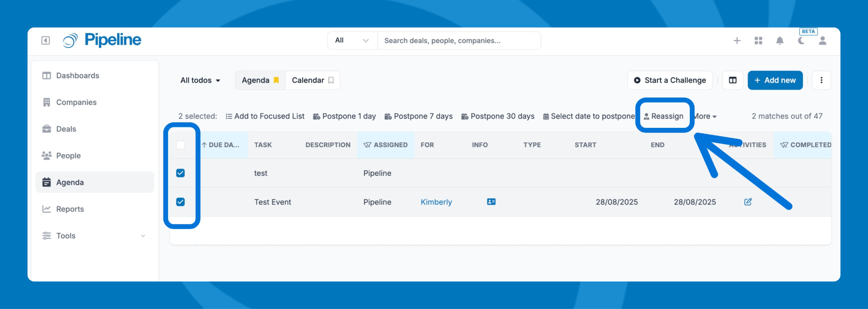Open the column layout icon button
The height and width of the screenshot is (309, 868).
[733, 80]
